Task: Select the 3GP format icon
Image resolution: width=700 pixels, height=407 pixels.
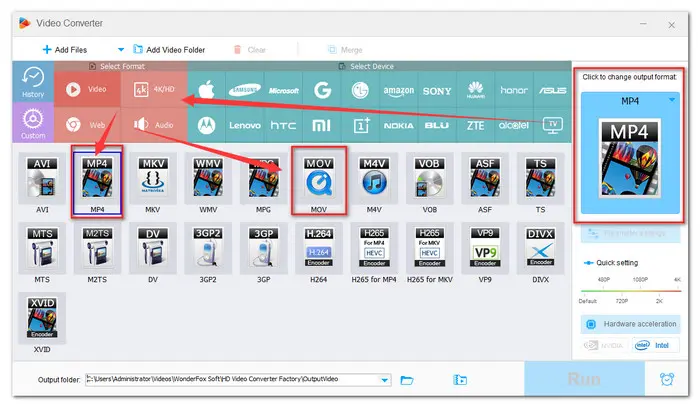Action: tap(263, 248)
